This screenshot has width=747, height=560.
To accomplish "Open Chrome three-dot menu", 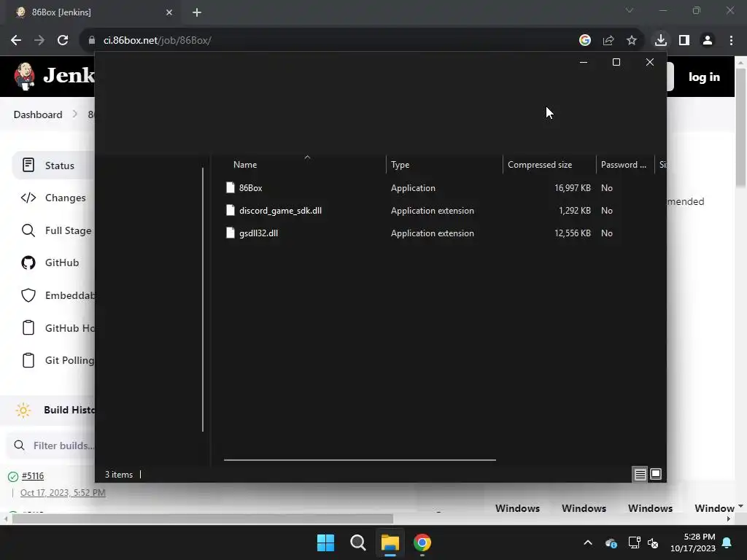I will coord(731,41).
